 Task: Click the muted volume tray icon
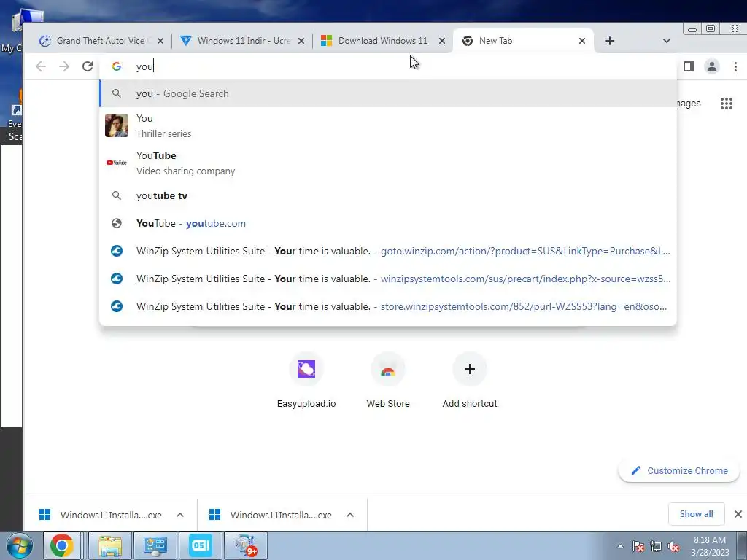point(673,546)
